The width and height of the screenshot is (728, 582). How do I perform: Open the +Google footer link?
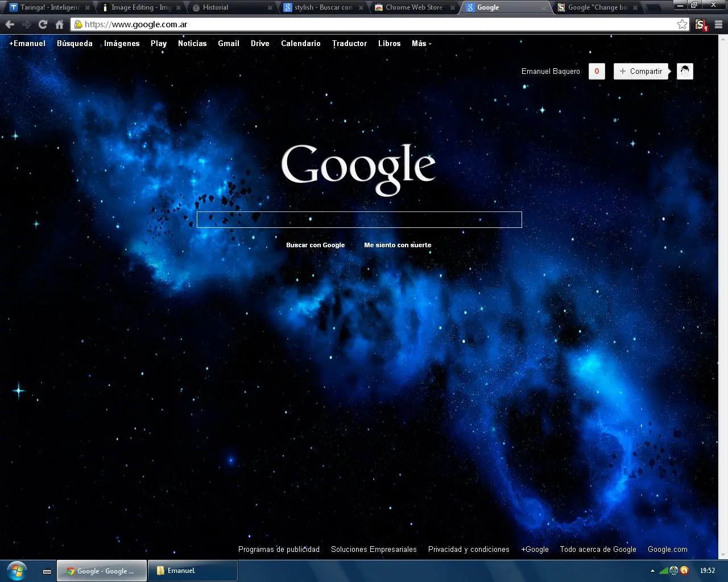[x=535, y=550]
